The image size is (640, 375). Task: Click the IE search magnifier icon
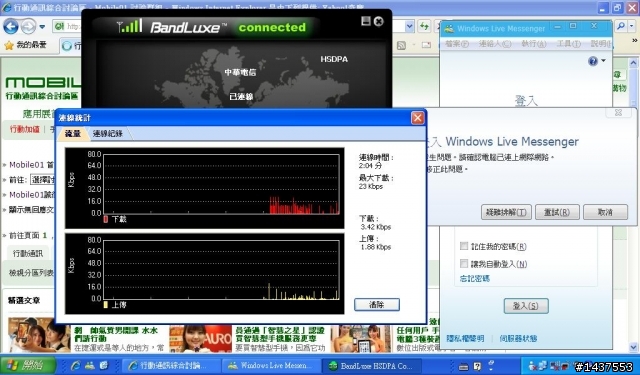(x=621, y=27)
